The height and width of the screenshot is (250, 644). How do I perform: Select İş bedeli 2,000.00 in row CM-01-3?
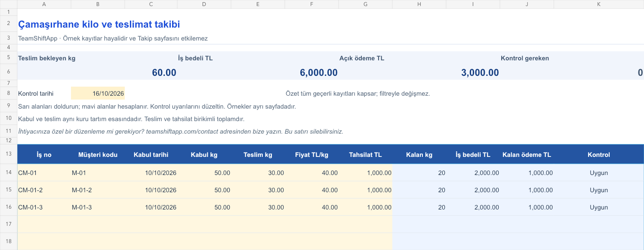click(x=473, y=207)
